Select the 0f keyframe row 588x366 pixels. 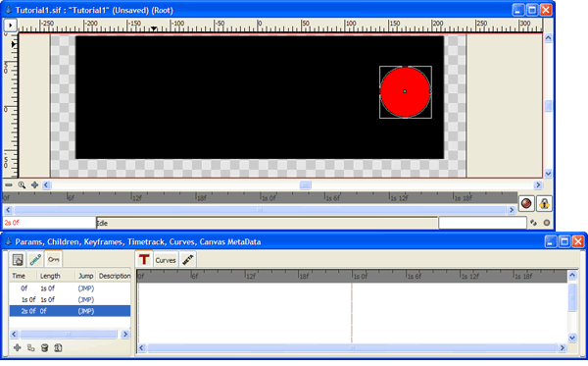pyautogui.click(x=70, y=288)
